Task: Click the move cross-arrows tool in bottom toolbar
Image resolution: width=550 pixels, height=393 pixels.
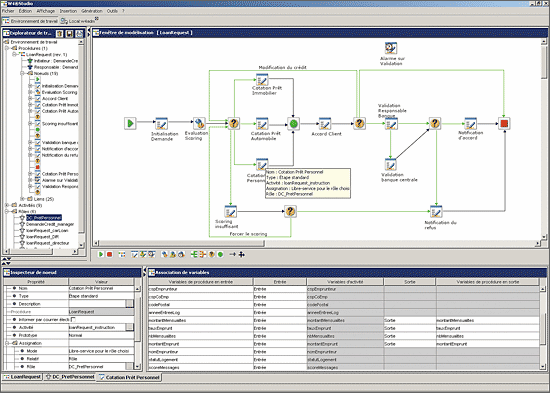Action: click(x=242, y=254)
